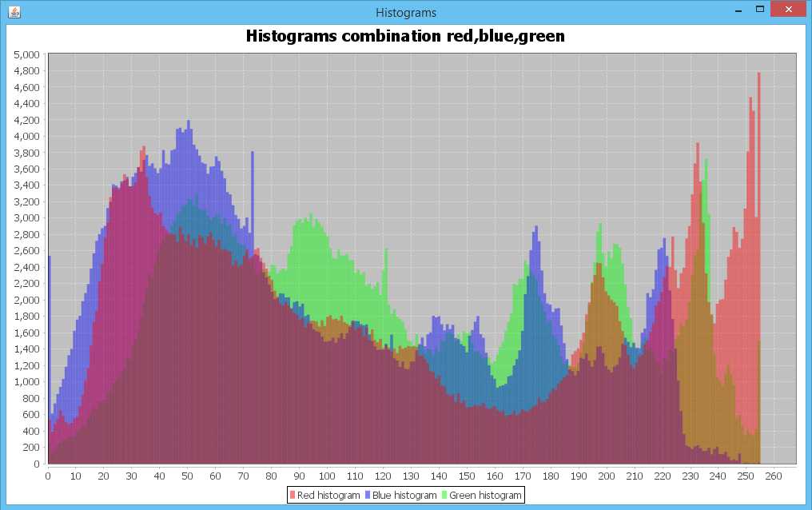Viewport: 812px width, 510px height.
Task: Click the Java coffee cup title bar icon
Action: pyautogui.click(x=14, y=12)
